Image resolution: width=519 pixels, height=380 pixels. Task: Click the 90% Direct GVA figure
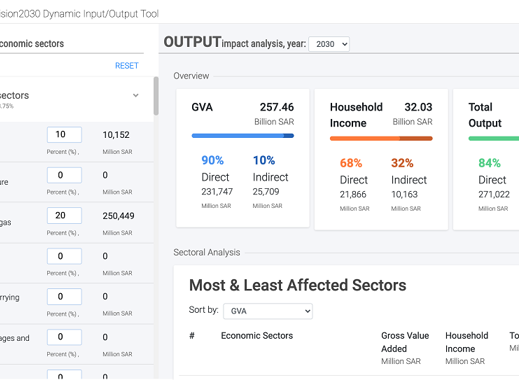213,160
